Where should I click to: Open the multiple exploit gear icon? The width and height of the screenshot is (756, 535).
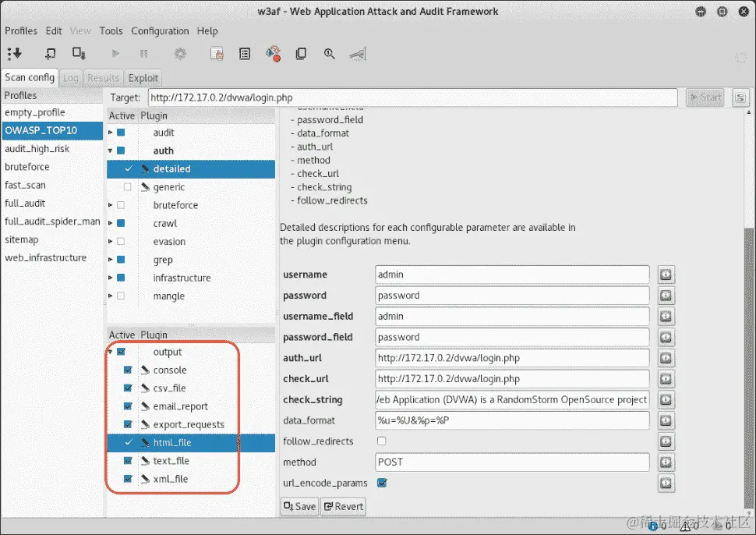pos(180,53)
